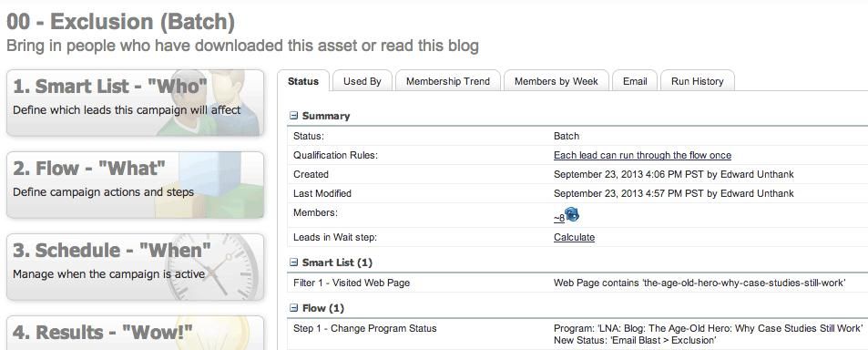Select the Status tab
Viewport: 868px width, 350px height.
tap(303, 81)
